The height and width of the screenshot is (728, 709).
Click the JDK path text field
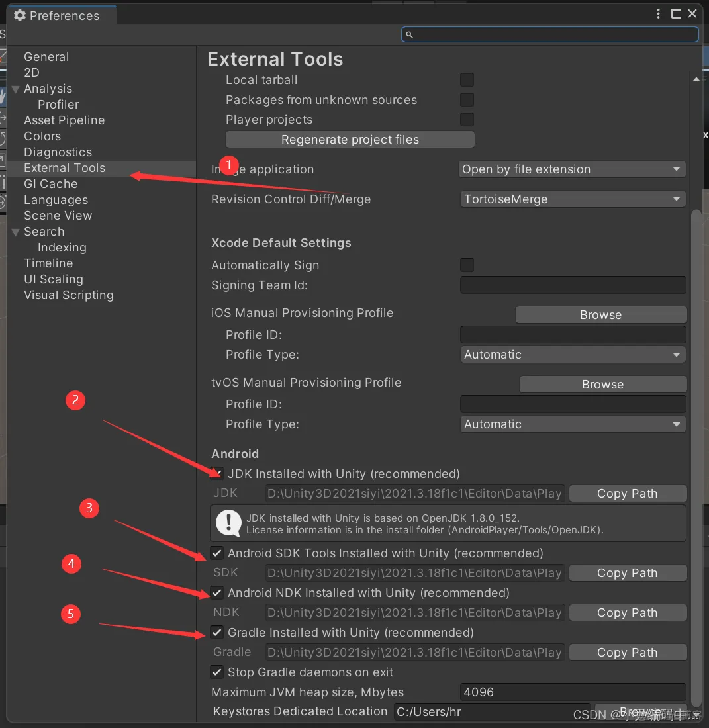click(414, 494)
